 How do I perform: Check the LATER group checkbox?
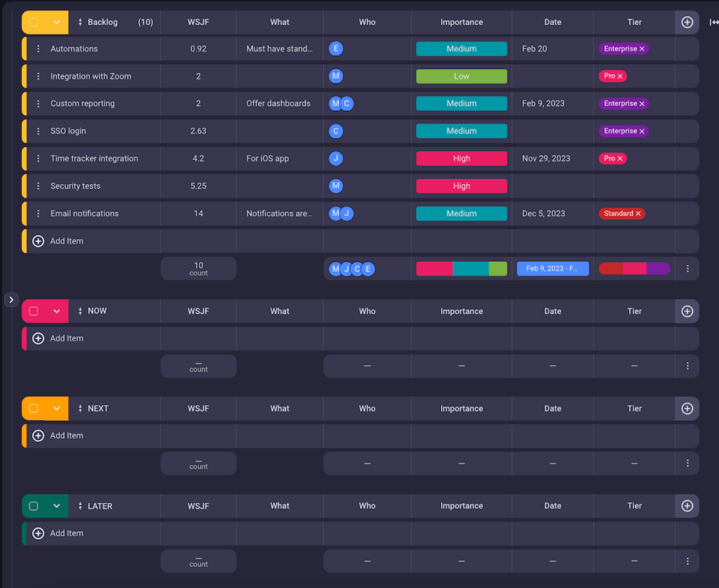point(34,506)
